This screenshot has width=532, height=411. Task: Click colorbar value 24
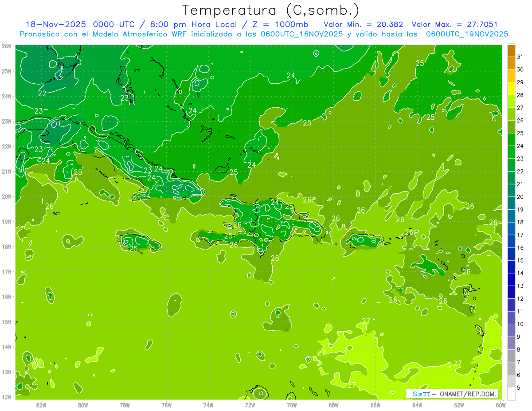pyautogui.click(x=520, y=146)
